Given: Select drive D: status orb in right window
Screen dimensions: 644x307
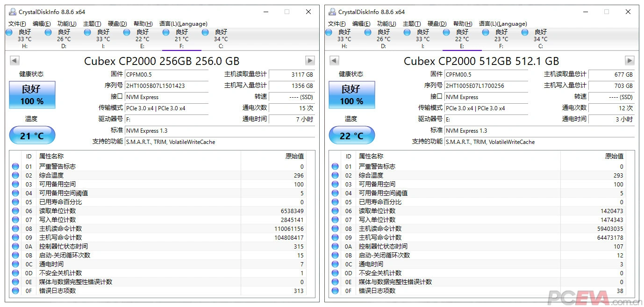Looking at the screenshot, I should (368, 32).
